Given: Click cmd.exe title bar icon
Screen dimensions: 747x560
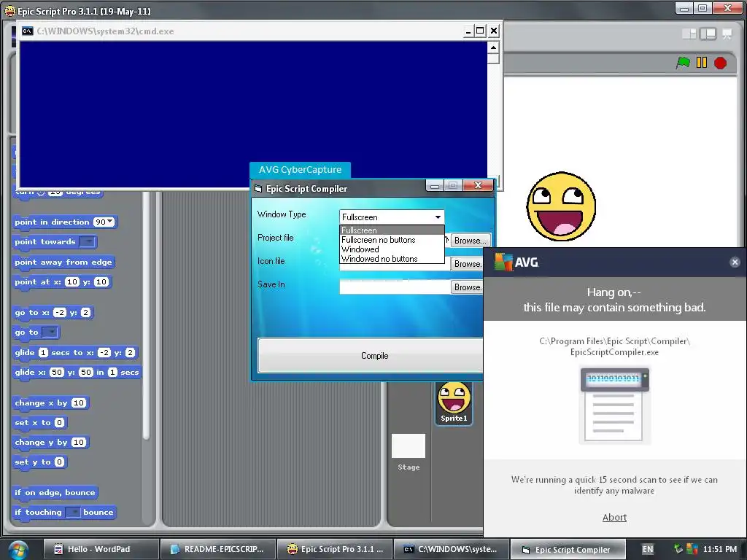Looking at the screenshot, I should click(27, 31).
